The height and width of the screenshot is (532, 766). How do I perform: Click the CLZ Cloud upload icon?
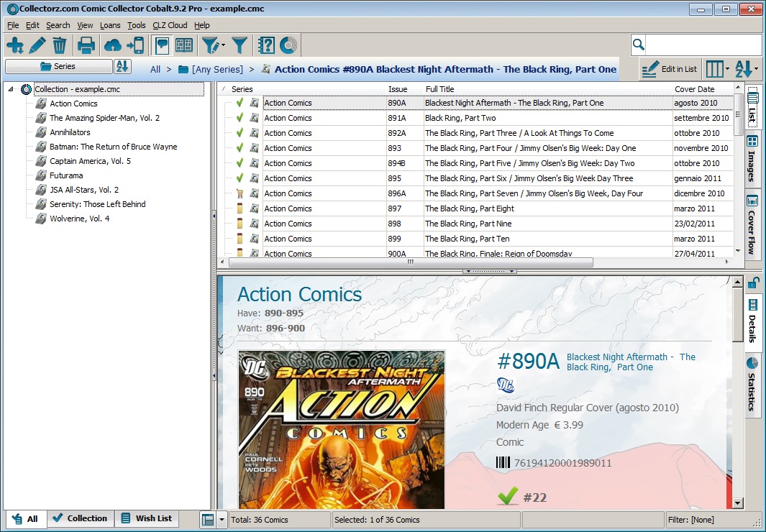point(113,45)
